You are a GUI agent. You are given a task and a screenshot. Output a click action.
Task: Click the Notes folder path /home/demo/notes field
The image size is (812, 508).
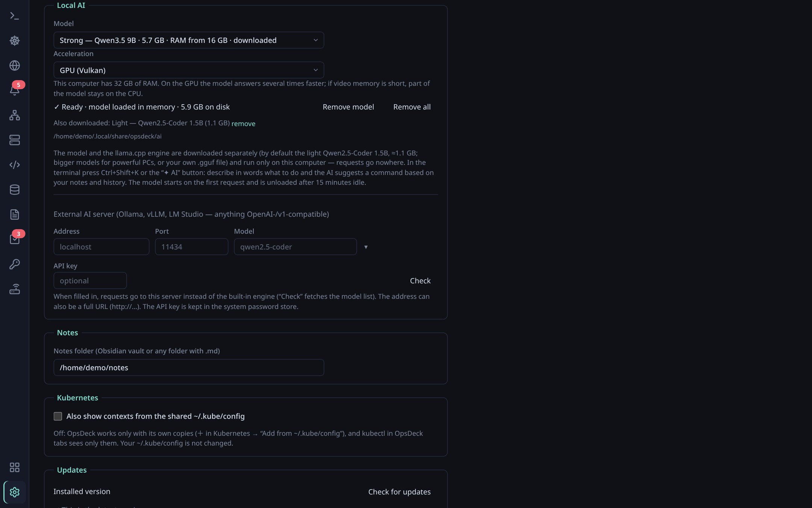tap(189, 368)
